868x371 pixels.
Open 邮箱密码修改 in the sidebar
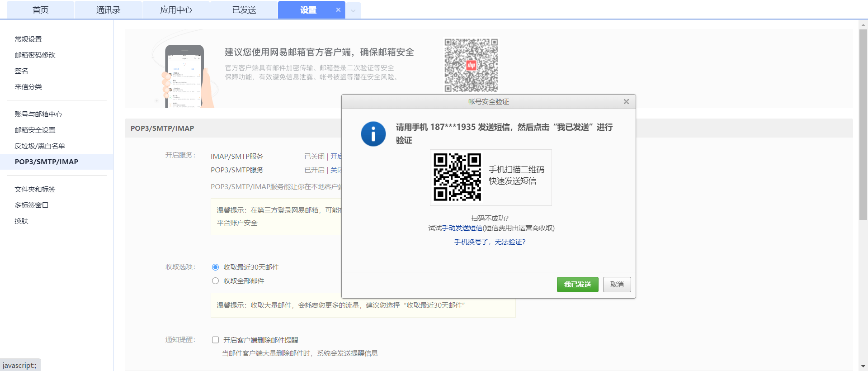[35, 55]
